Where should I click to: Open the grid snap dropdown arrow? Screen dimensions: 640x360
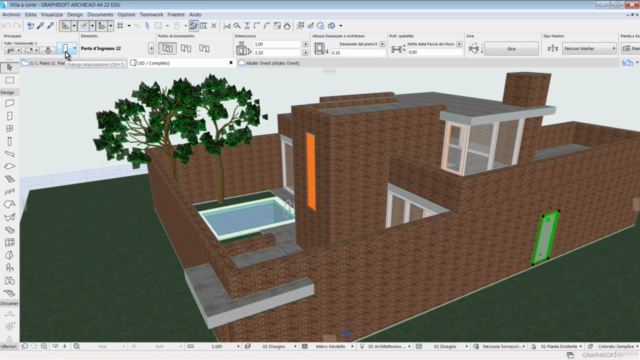coord(129,26)
